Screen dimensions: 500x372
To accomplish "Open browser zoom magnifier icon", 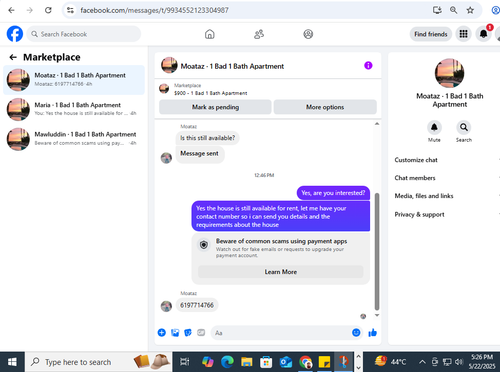I will [453, 10].
